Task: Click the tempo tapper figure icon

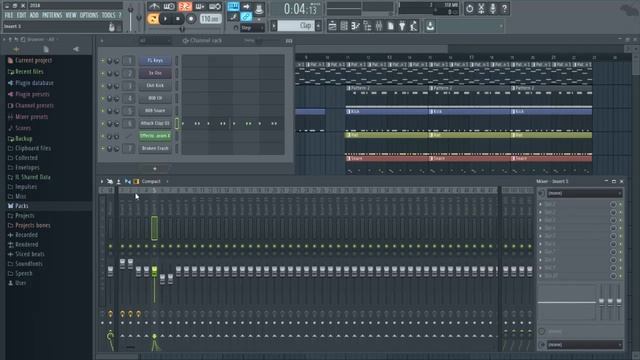Action: [414, 26]
